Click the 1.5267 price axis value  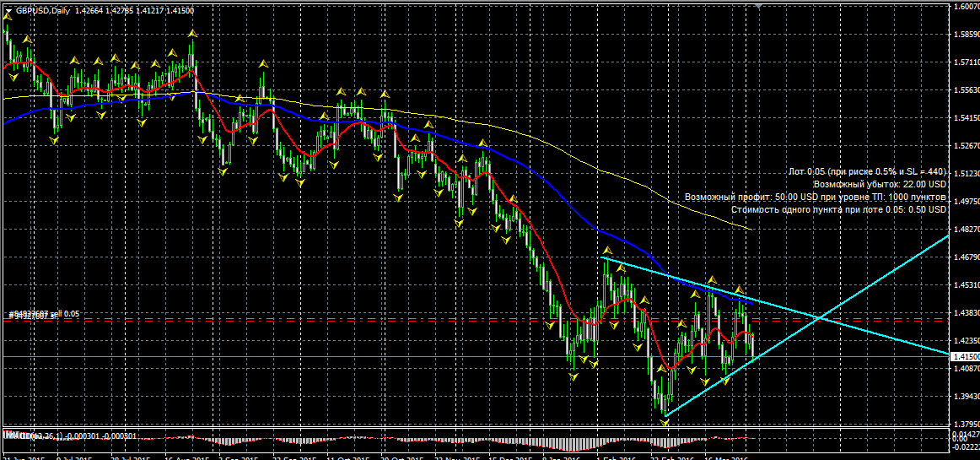click(966, 146)
